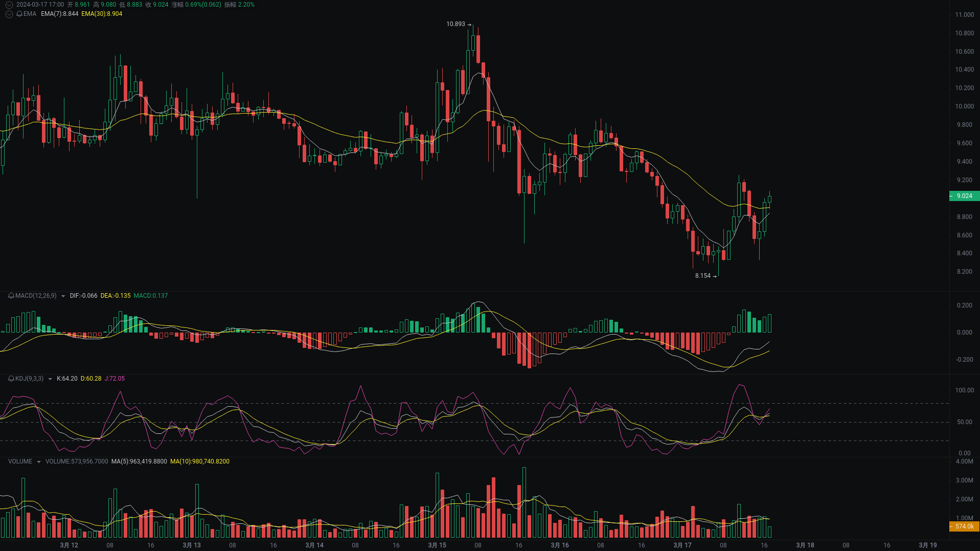Open the KDJ(9,3,3) settings dropdown
The height and width of the screenshot is (551, 980).
click(x=50, y=379)
